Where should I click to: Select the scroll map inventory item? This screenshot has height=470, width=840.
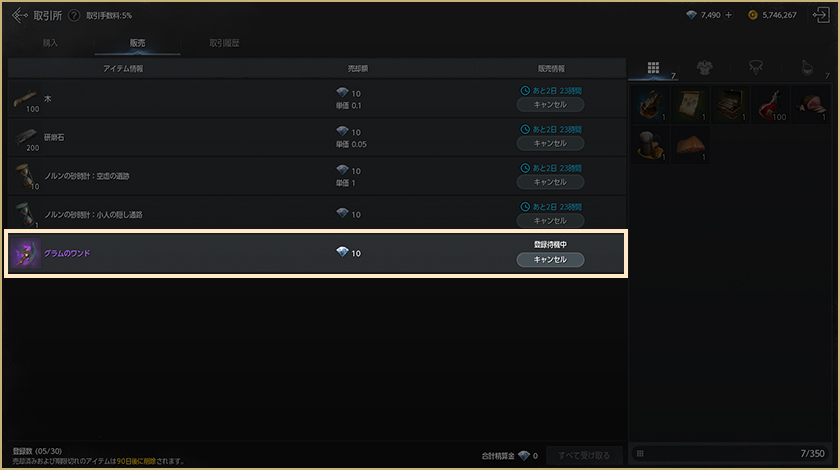(x=690, y=105)
